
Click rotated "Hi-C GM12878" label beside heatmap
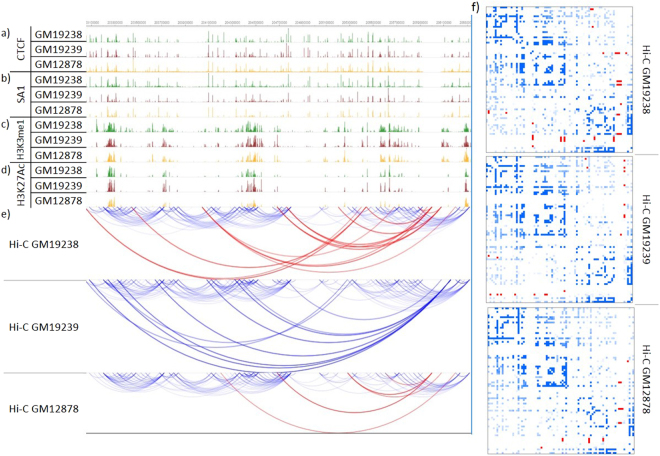point(647,379)
